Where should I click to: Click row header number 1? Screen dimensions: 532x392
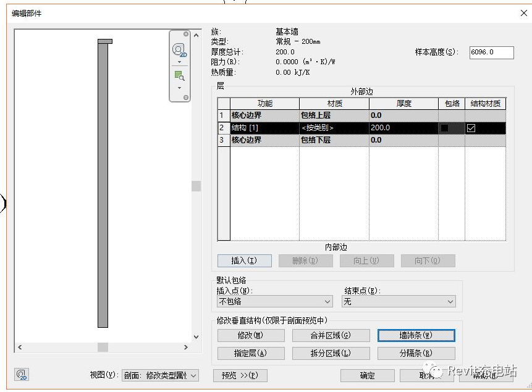click(224, 115)
